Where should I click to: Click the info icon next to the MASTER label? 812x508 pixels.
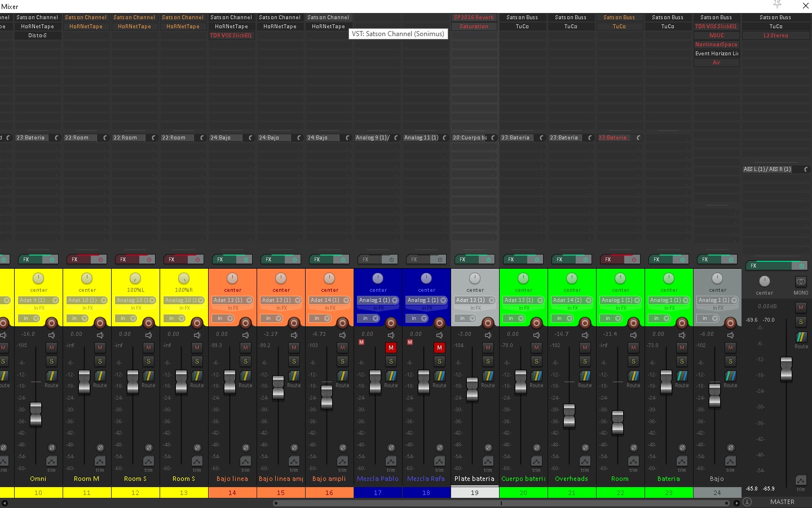tap(747, 502)
